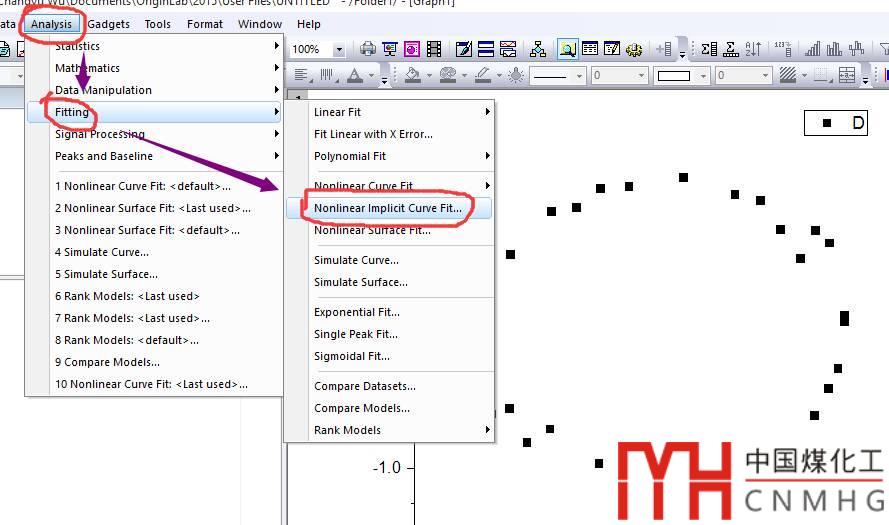
Task: Open the line style dropdown
Action: pos(579,75)
